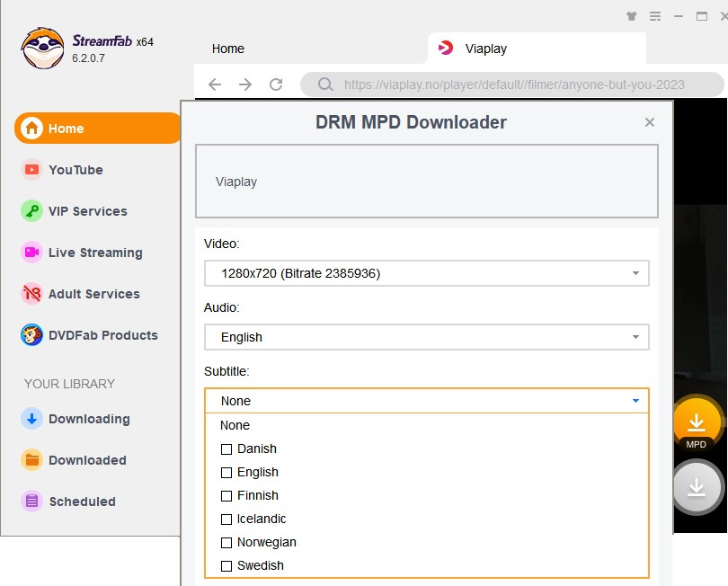Open the YouTube sidebar section
728x586 pixels.
(x=75, y=170)
